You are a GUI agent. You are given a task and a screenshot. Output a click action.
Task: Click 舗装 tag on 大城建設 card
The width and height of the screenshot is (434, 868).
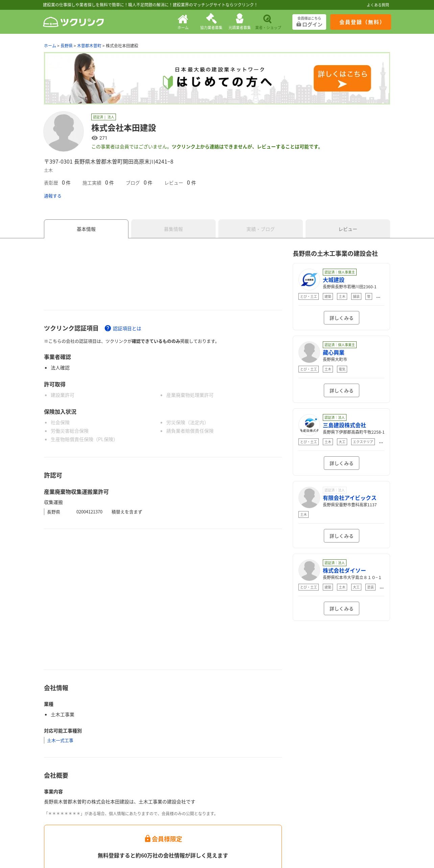click(356, 296)
